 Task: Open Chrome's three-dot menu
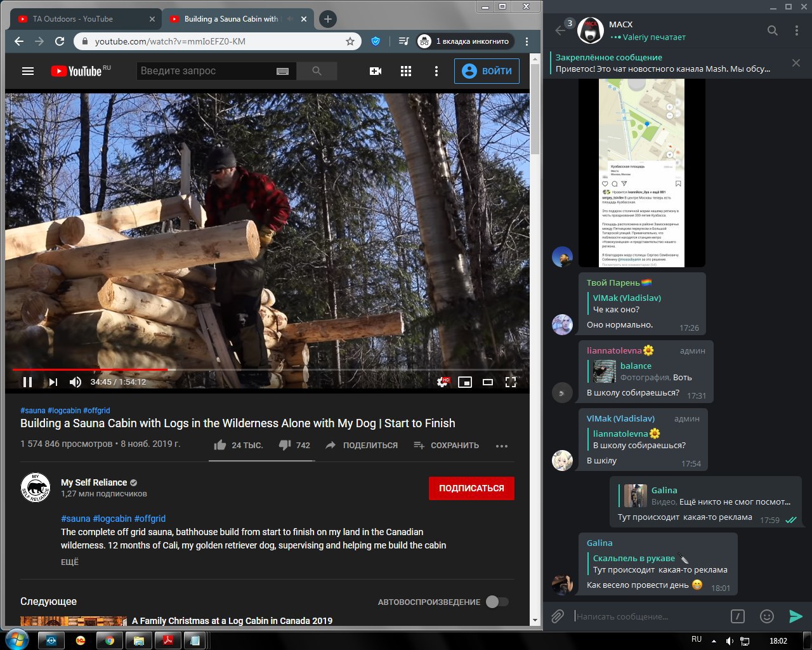pyautogui.click(x=527, y=41)
